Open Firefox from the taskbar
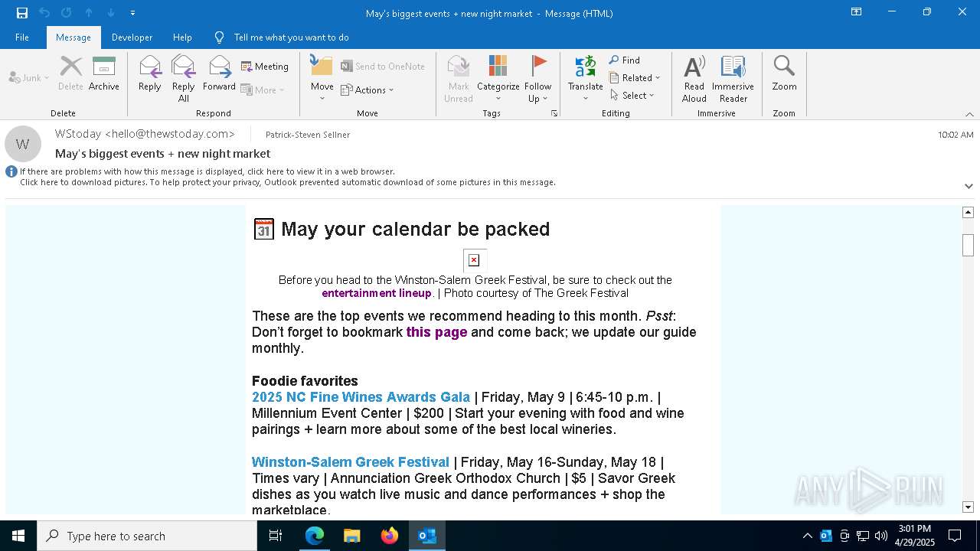The width and height of the screenshot is (980, 551). click(390, 536)
